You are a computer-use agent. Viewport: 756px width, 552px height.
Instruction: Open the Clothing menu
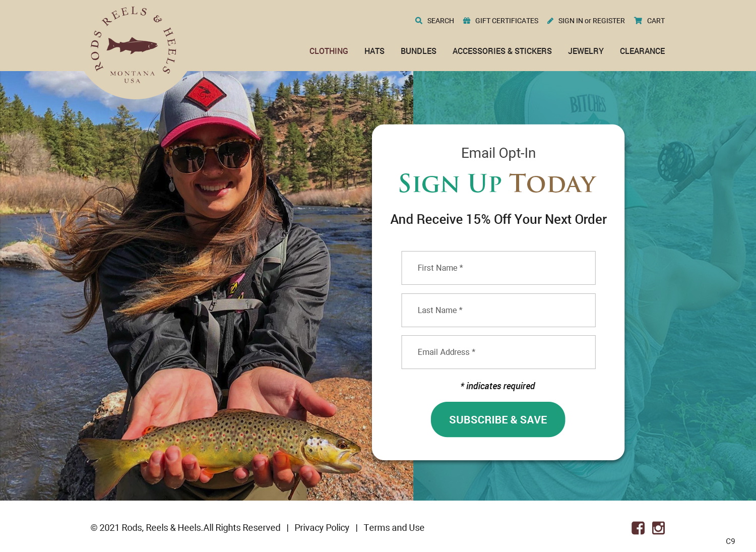pos(329,51)
